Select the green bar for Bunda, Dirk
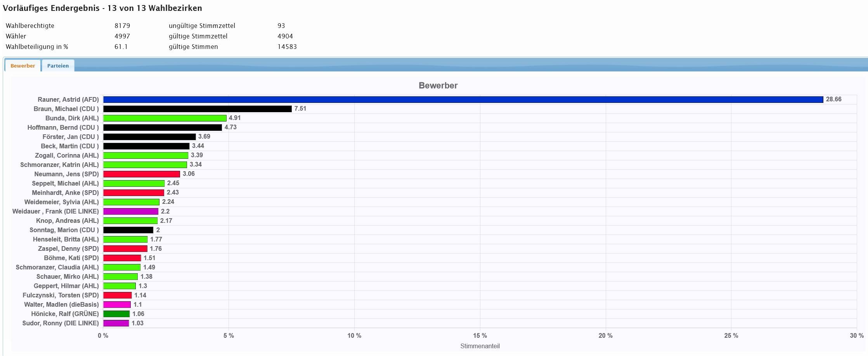Image resolution: width=868 pixels, height=356 pixels. pyautogui.click(x=165, y=118)
